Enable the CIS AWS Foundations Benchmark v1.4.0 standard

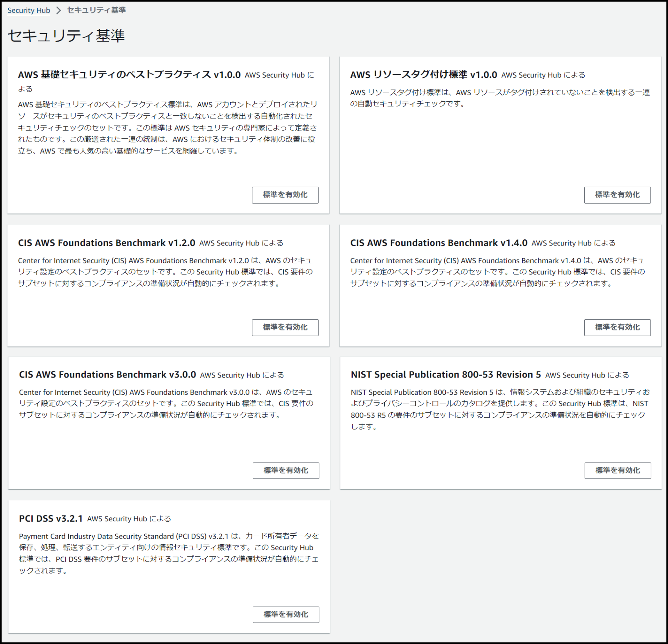coord(617,327)
